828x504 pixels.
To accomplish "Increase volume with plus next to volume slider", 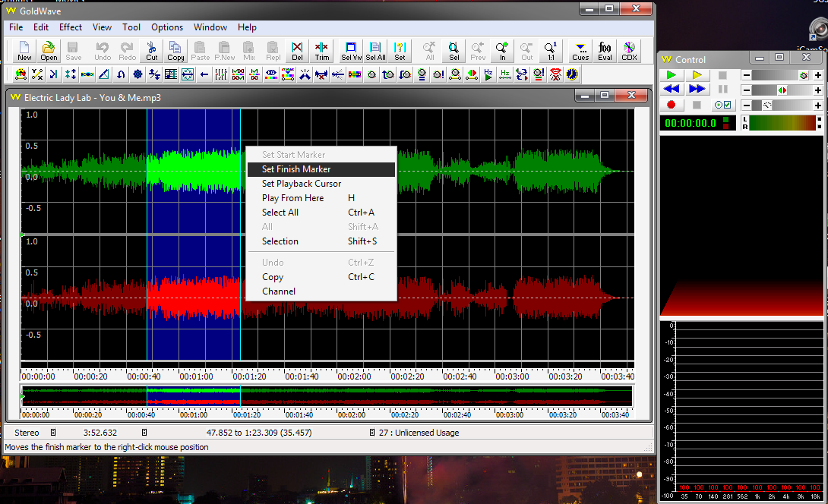I will (x=817, y=75).
